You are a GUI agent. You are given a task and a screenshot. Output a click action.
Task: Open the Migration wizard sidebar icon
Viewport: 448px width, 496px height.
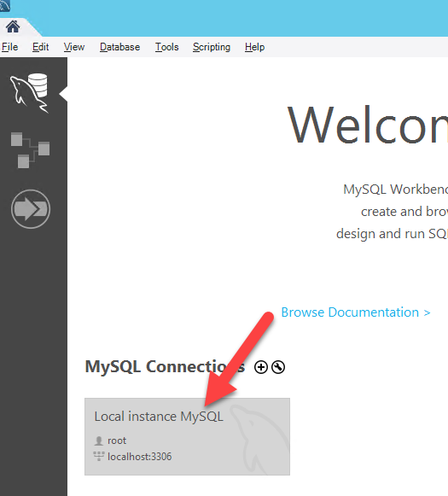[31, 209]
